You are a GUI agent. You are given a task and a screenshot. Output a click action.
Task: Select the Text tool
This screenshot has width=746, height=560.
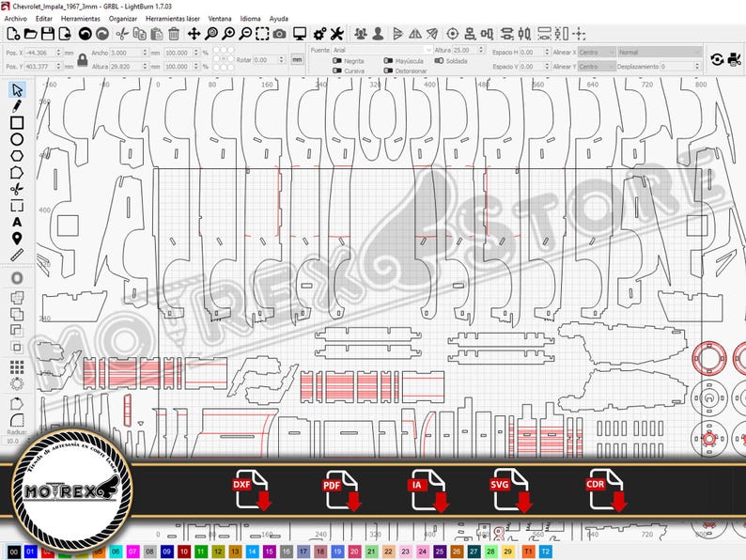pos(17,222)
